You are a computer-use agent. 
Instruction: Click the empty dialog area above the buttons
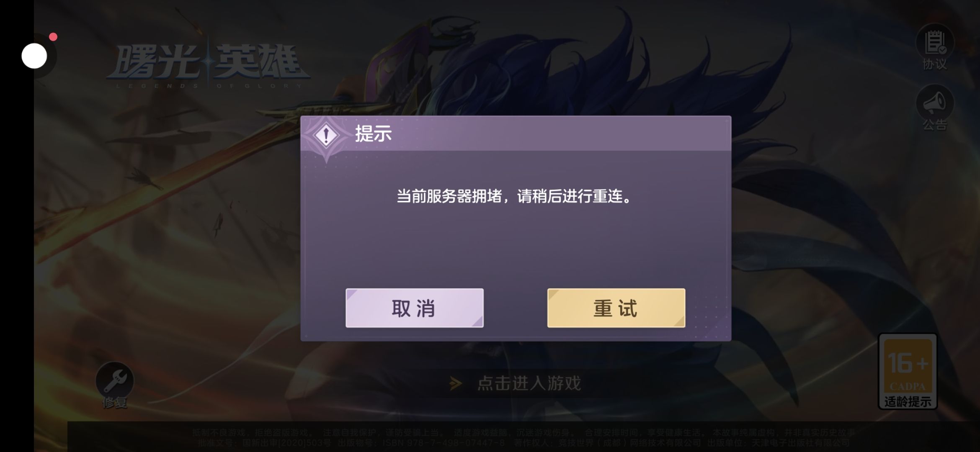[x=516, y=247]
